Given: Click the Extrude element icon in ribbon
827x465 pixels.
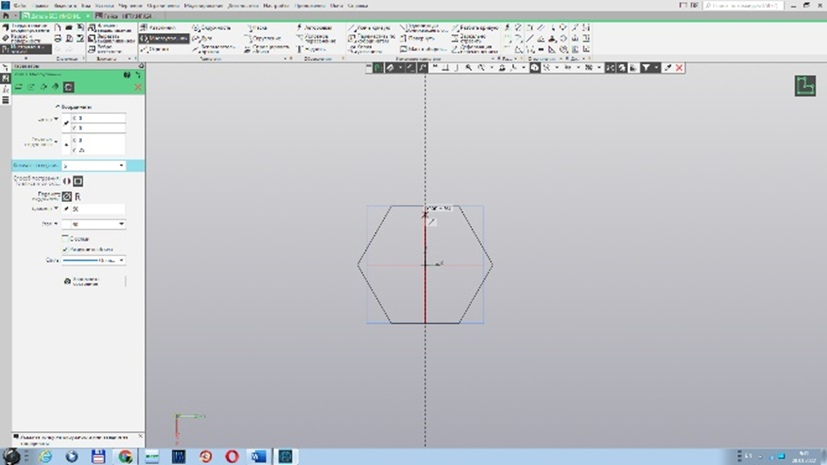Looking at the screenshot, I should [92, 27].
